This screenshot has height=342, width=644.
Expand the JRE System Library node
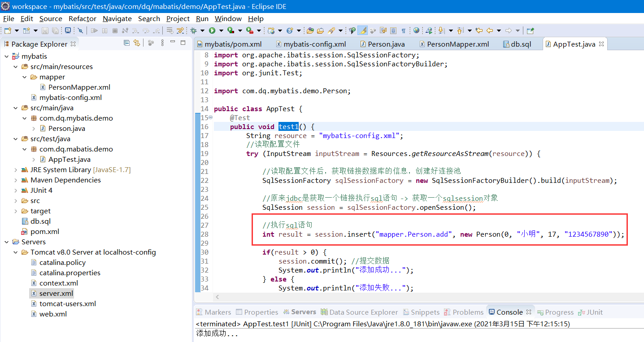click(15, 170)
